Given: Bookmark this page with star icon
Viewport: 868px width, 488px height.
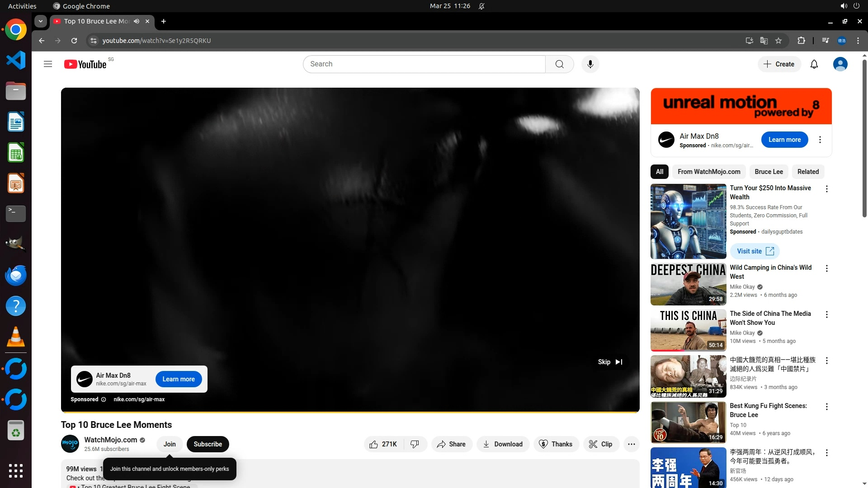Looking at the screenshot, I should click(x=778, y=41).
